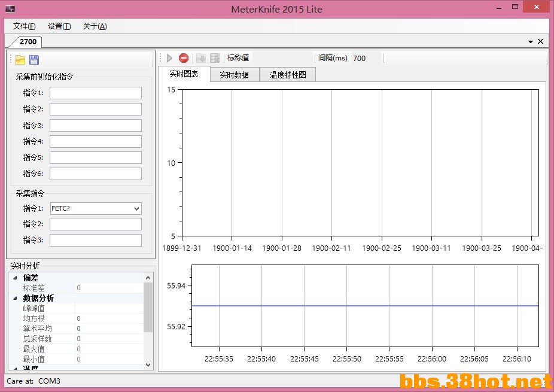Screen dimensions: 554x392
Task: Select the 均方根 row
Action: (83, 318)
